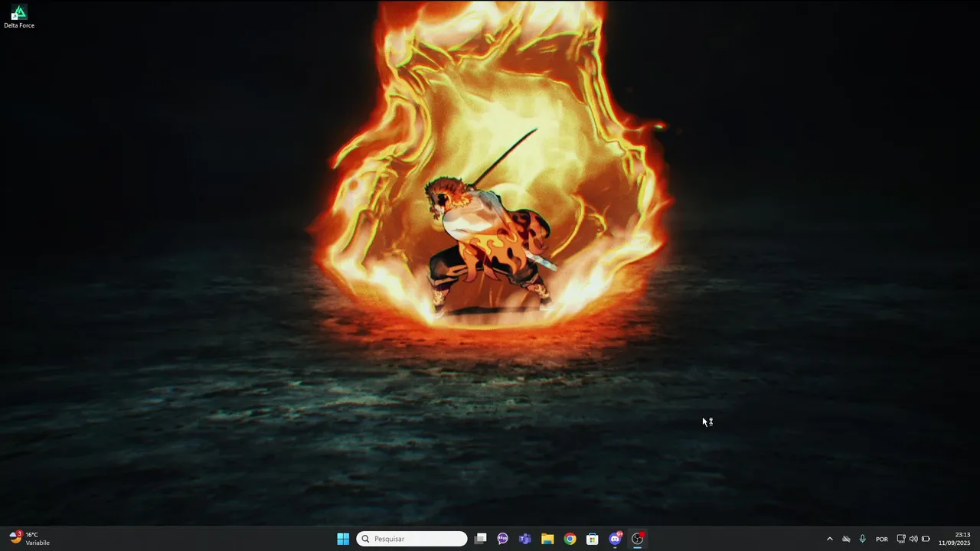Open the clock showing 23:13
980x551 pixels.
click(954, 539)
